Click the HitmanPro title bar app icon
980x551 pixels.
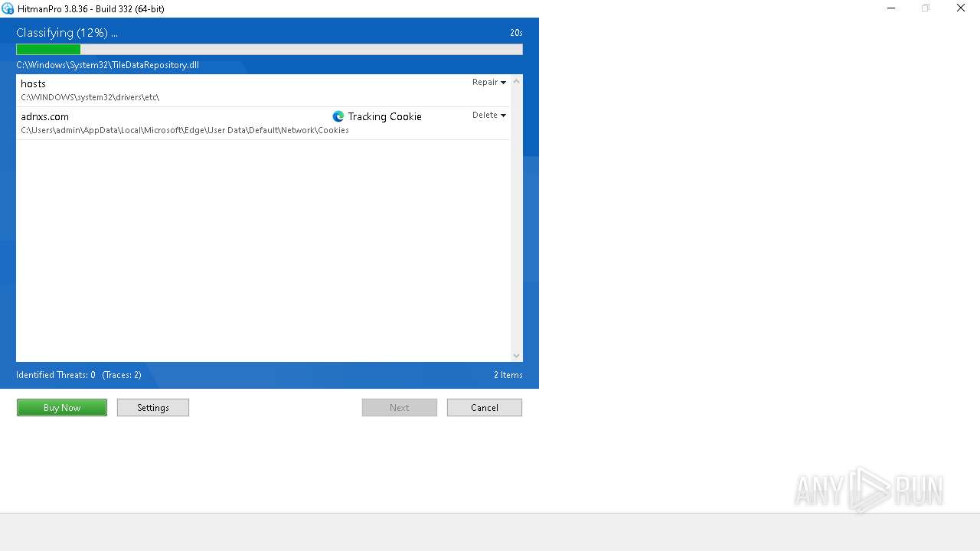(x=8, y=8)
